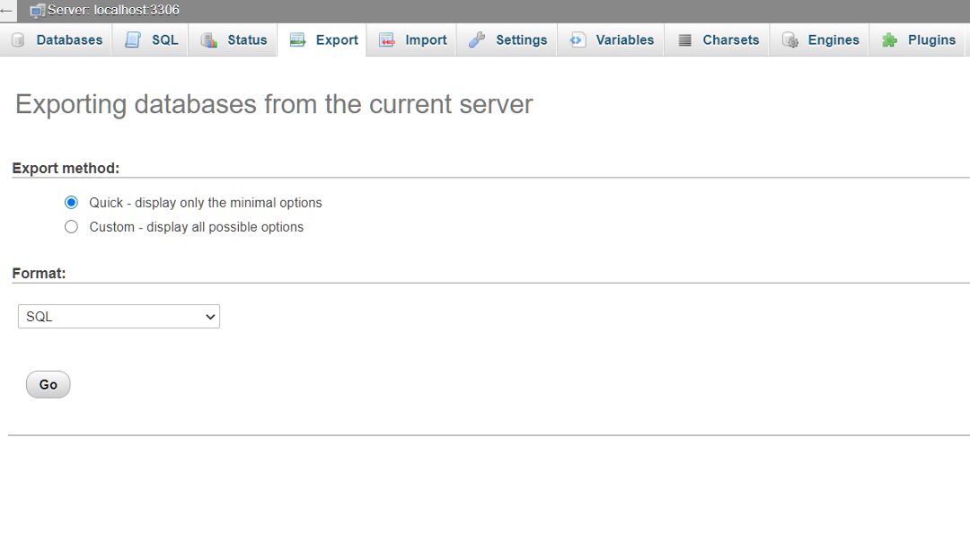
Task: Click the wrench icon for Settings
Action: click(477, 39)
